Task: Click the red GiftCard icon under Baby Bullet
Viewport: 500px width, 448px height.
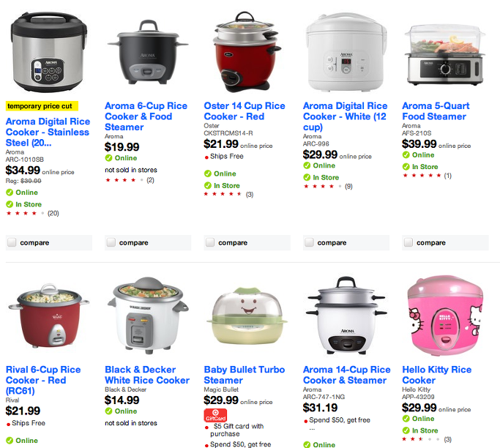Action: click(215, 416)
